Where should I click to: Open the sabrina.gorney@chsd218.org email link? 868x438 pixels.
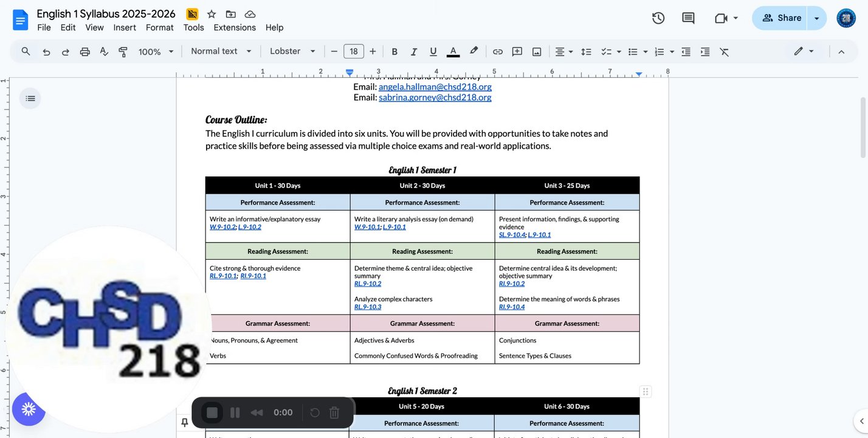coord(435,97)
